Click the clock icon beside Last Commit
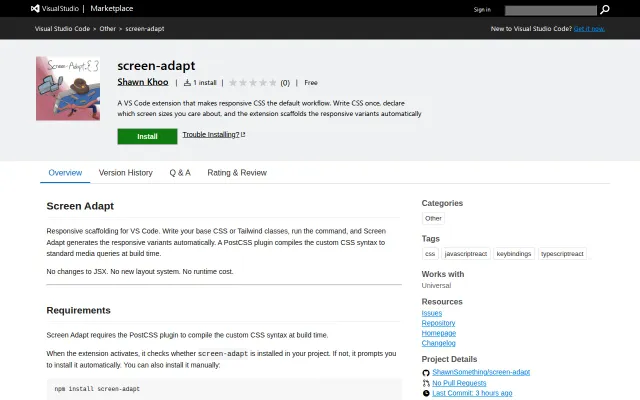The image size is (640, 400). pyautogui.click(x=426, y=393)
